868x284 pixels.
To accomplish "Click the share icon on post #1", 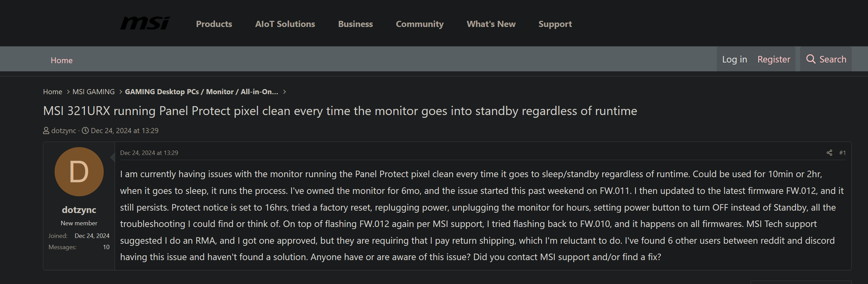I will [x=829, y=153].
